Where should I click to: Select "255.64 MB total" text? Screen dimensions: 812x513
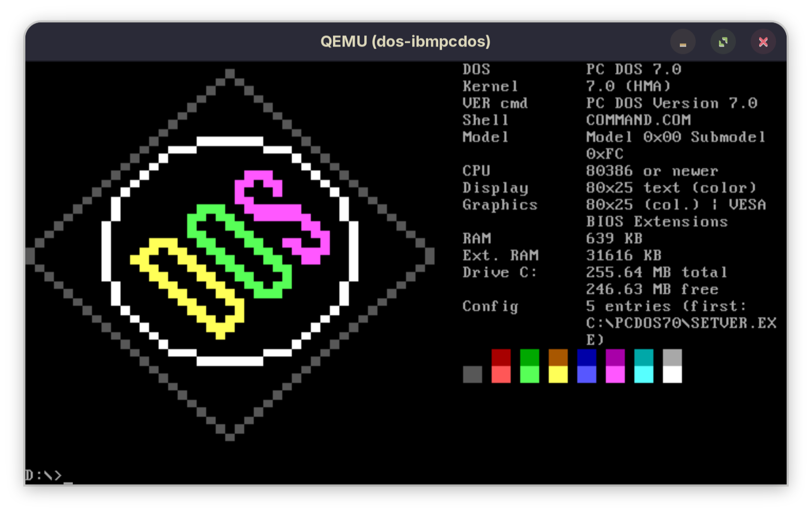pos(657,272)
